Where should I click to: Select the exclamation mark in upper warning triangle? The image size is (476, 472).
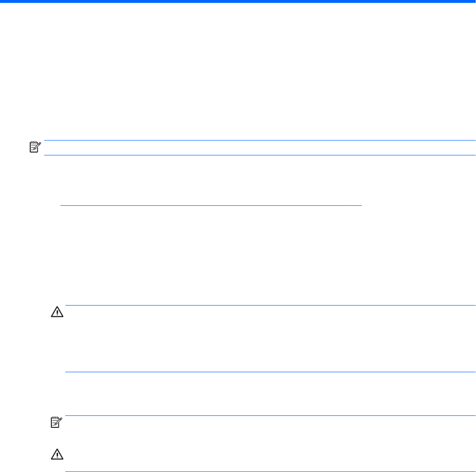click(57, 313)
